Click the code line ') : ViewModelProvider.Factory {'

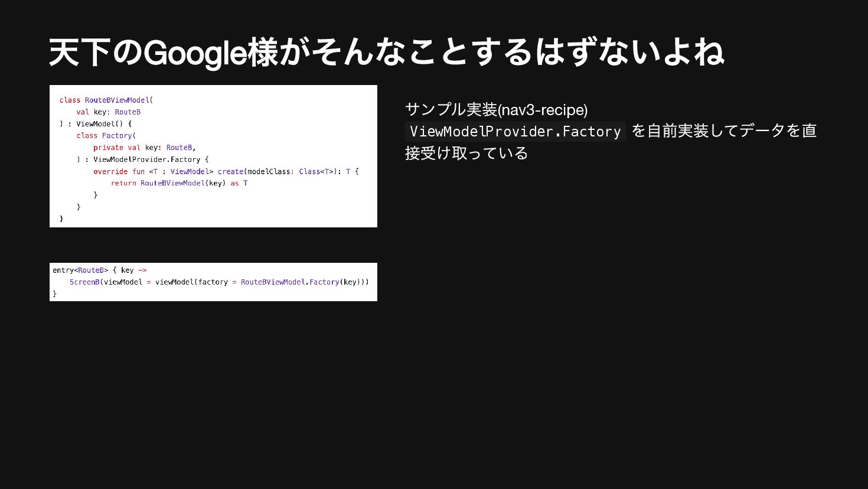[x=142, y=159]
